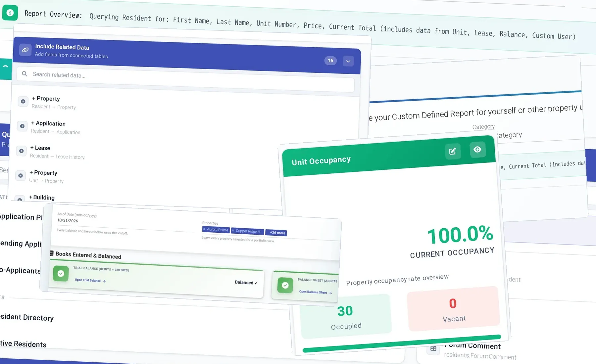Collapse the Include Related Data panel chevron
Viewport: 596px width, 364px height.
click(x=348, y=61)
